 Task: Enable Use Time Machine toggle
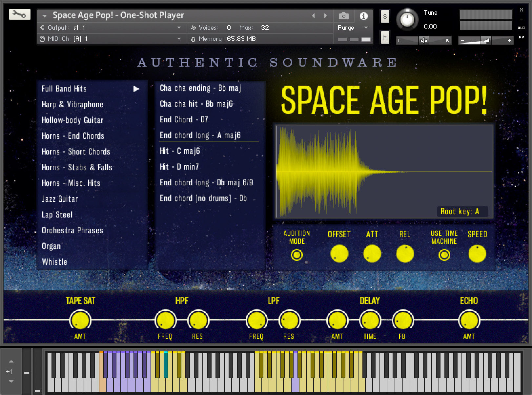tap(444, 255)
